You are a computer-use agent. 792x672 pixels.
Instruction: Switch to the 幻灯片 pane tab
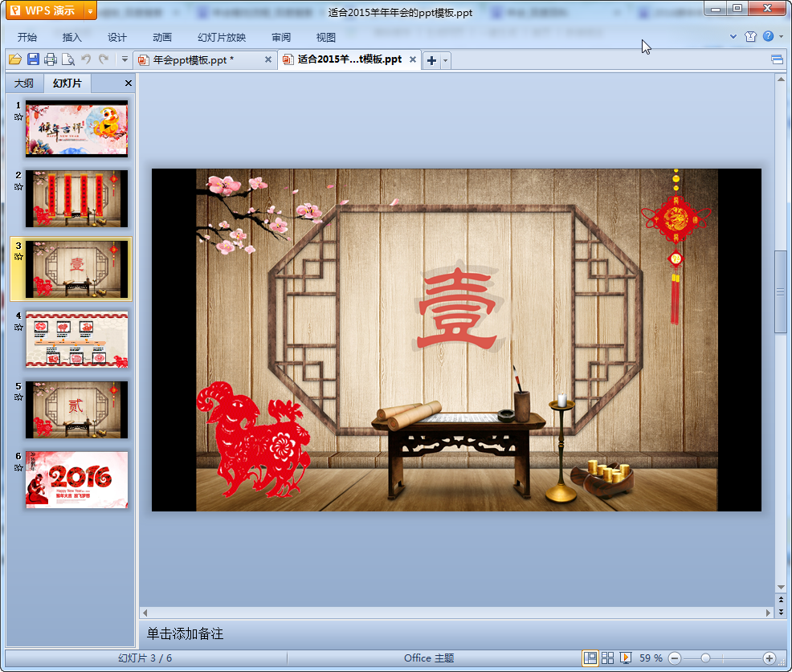(x=67, y=83)
